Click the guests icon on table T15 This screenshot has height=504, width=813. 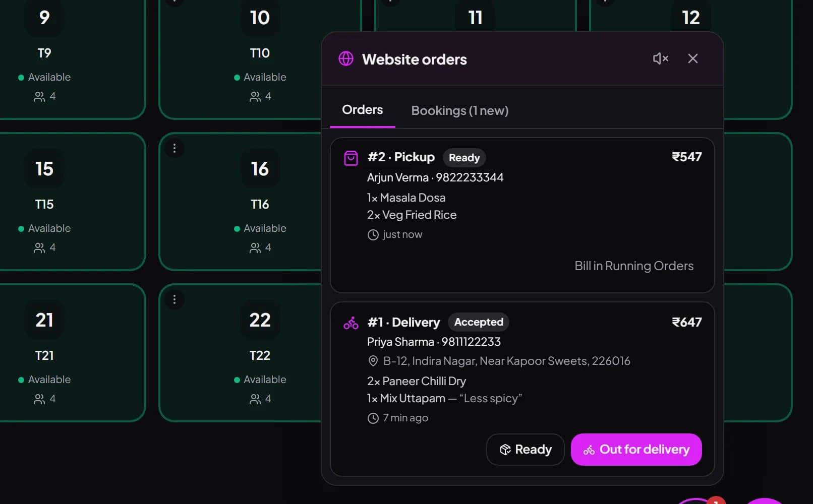tap(39, 248)
